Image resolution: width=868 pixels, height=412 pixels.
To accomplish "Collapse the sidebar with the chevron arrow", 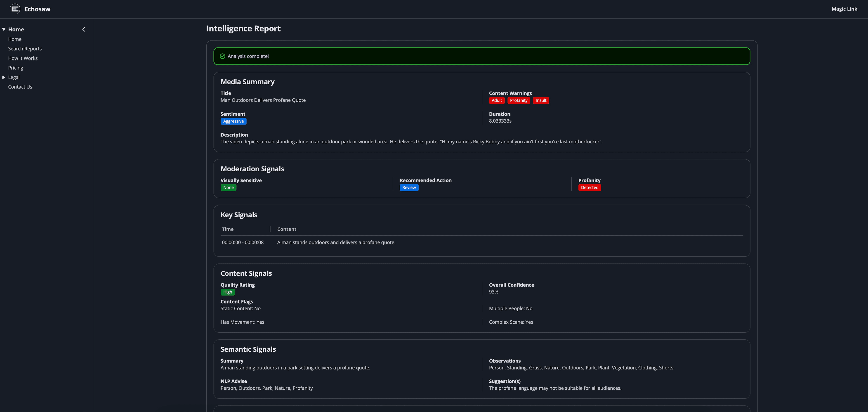I will click(84, 29).
